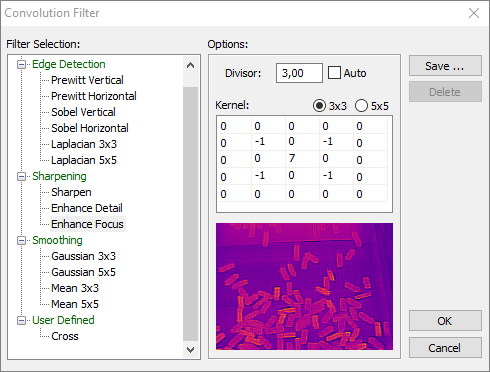The width and height of the screenshot is (490, 372).
Task: Select the user-defined Cross filter
Action: click(65, 336)
